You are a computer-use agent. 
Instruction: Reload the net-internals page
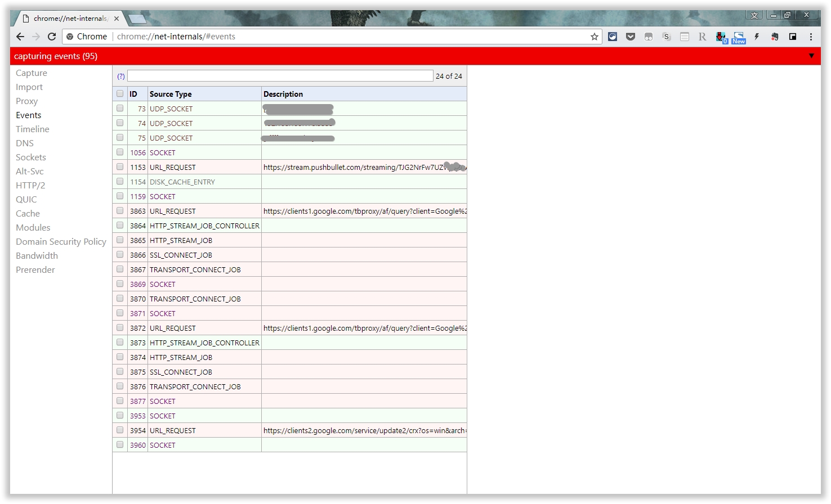[52, 37]
